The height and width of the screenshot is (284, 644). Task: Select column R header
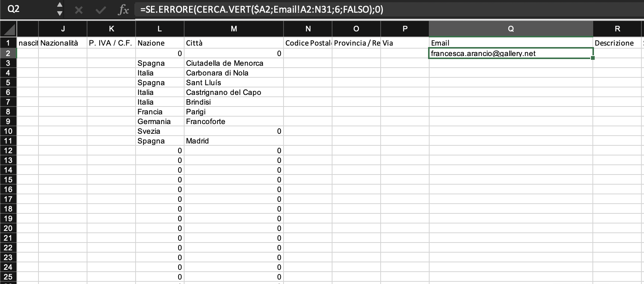click(617, 29)
